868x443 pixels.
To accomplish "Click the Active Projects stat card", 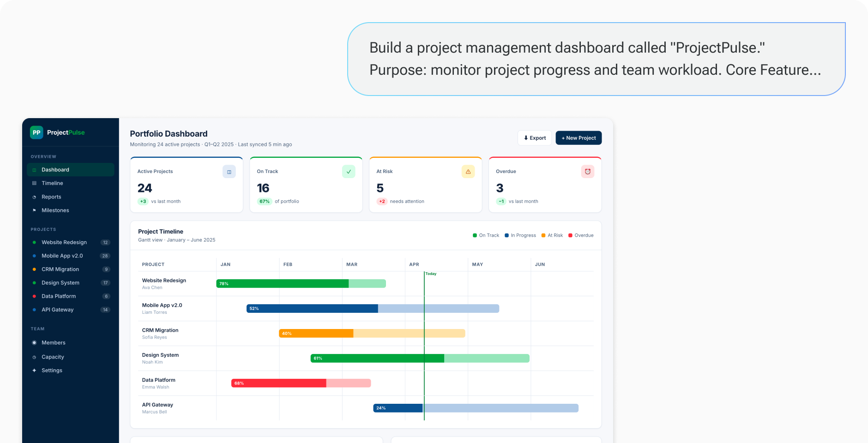I will point(187,185).
